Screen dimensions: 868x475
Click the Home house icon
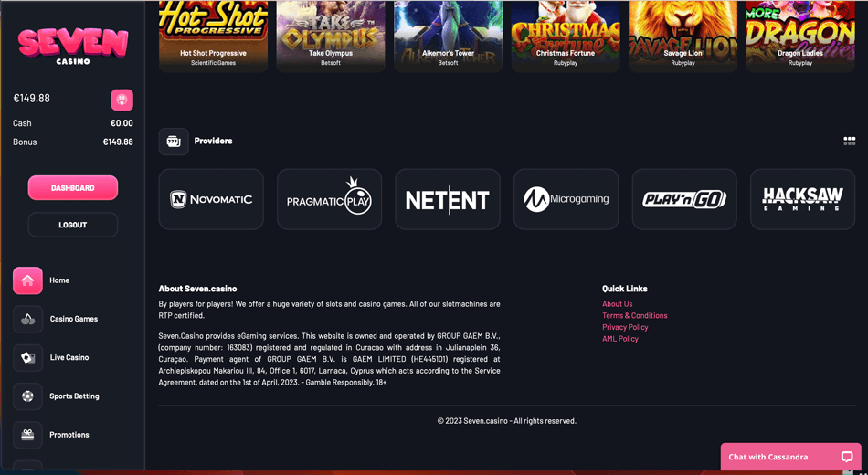[x=27, y=280]
